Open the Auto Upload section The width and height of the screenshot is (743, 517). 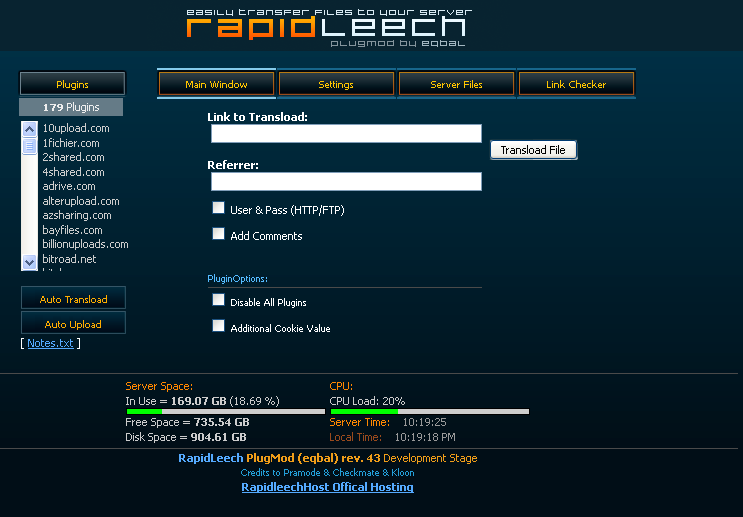(73, 324)
